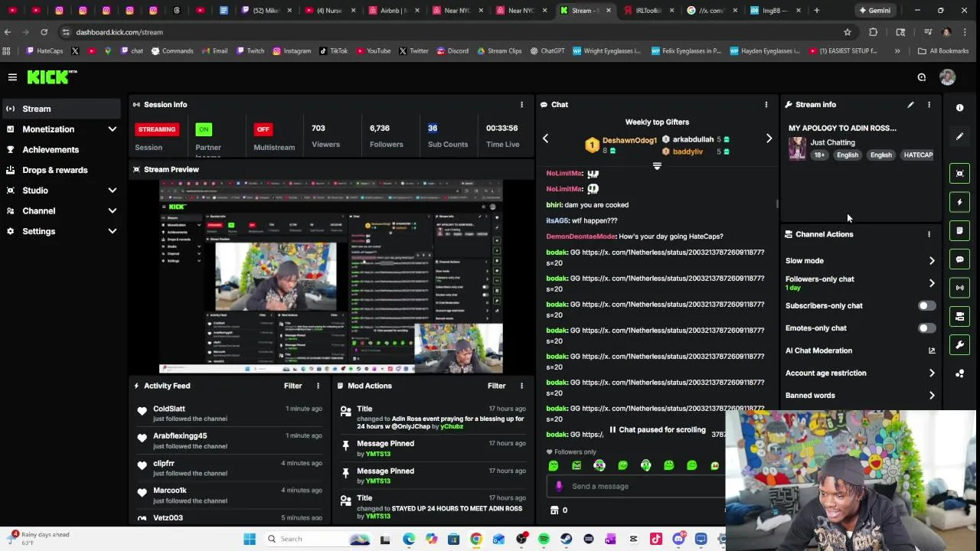Toggle the notes widget icon in the right rail

point(959,230)
